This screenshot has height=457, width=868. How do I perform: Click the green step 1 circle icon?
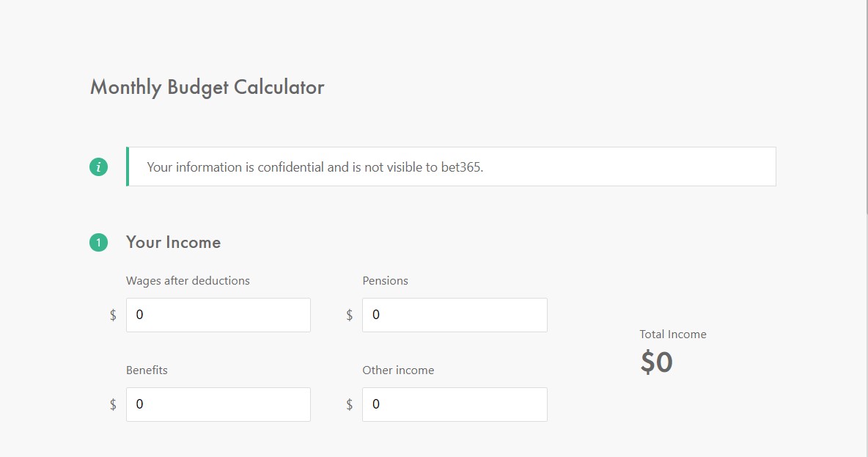click(x=98, y=243)
